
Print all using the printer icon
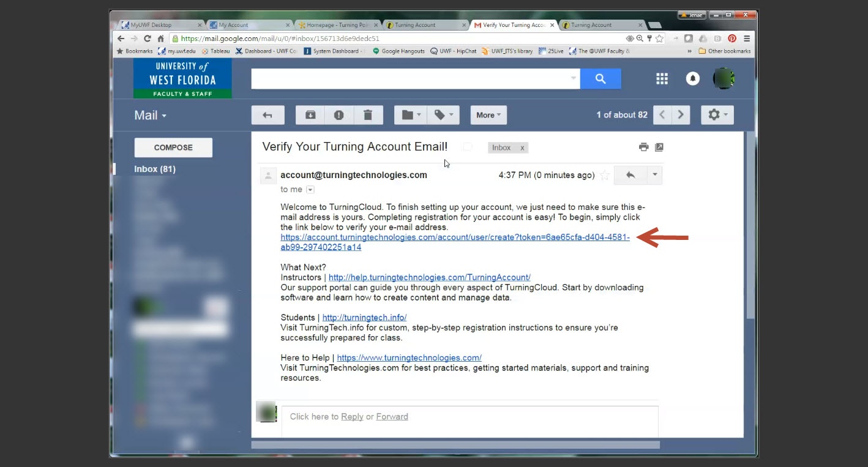pos(643,147)
